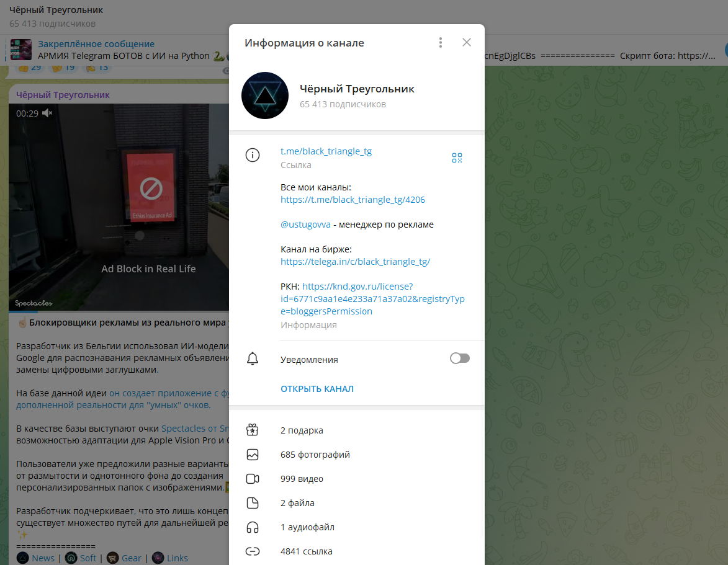Click the Links emoji icon in footer
Viewport: 728px width, 565px height.
[x=158, y=558]
